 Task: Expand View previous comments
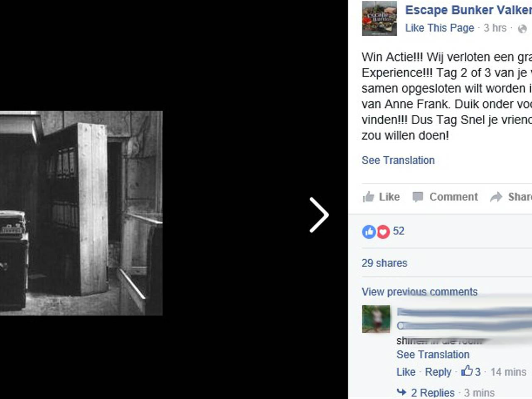pyautogui.click(x=419, y=292)
